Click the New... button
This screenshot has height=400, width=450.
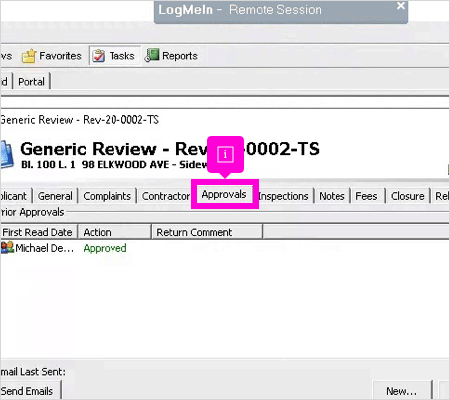point(402,391)
